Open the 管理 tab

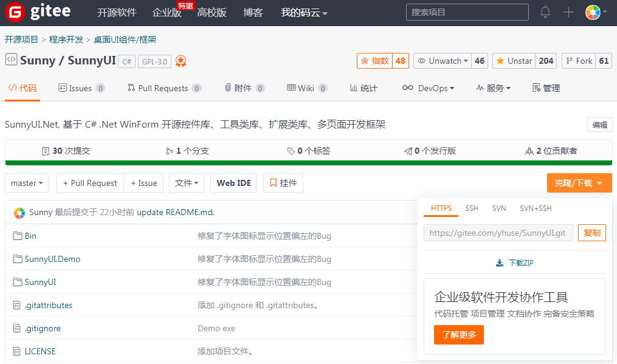point(546,88)
